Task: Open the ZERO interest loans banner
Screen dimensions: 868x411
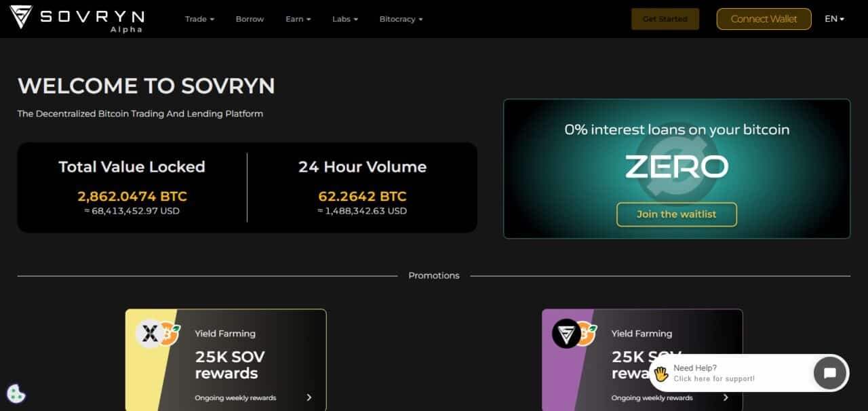Action: click(677, 169)
